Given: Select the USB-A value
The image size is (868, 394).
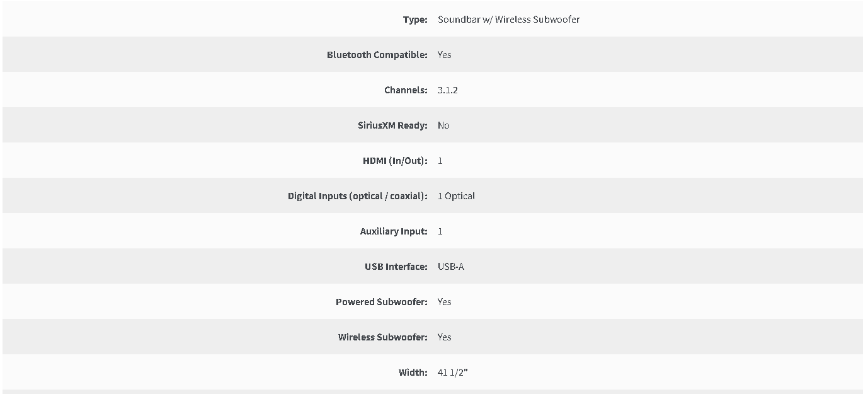Looking at the screenshot, I should click(x=451, y=267).
